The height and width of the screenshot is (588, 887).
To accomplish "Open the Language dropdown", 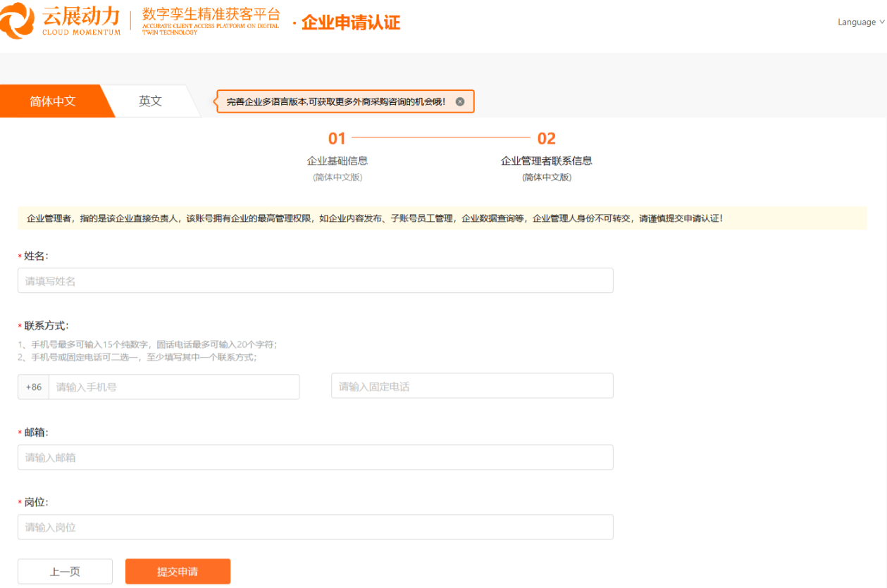I will coord(856,22).
